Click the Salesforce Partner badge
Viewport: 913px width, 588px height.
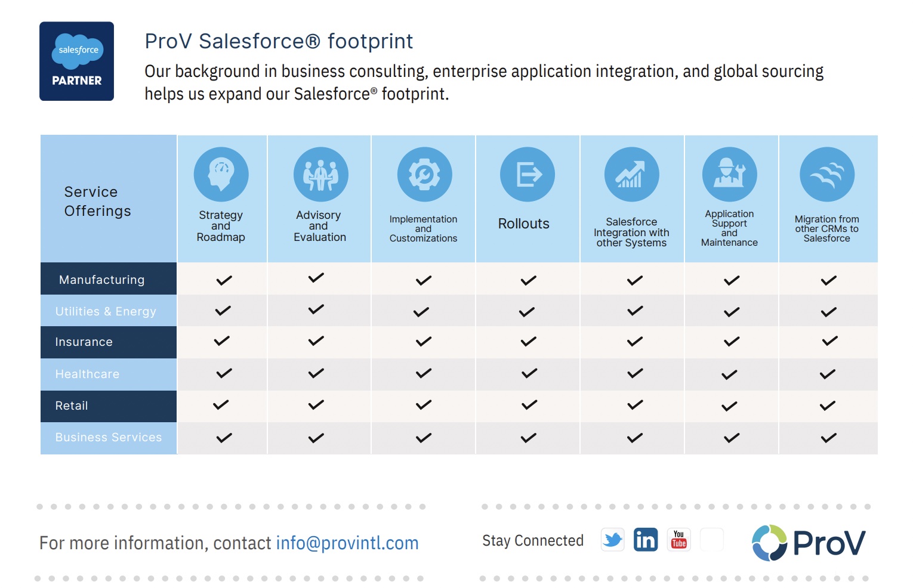coord(76,61)
